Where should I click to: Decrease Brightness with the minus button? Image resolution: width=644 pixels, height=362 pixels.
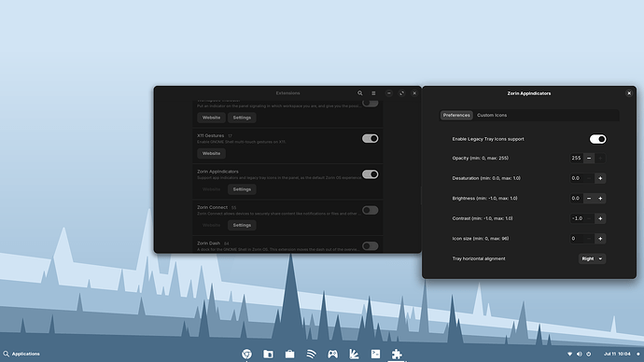(x=589, y=198)
